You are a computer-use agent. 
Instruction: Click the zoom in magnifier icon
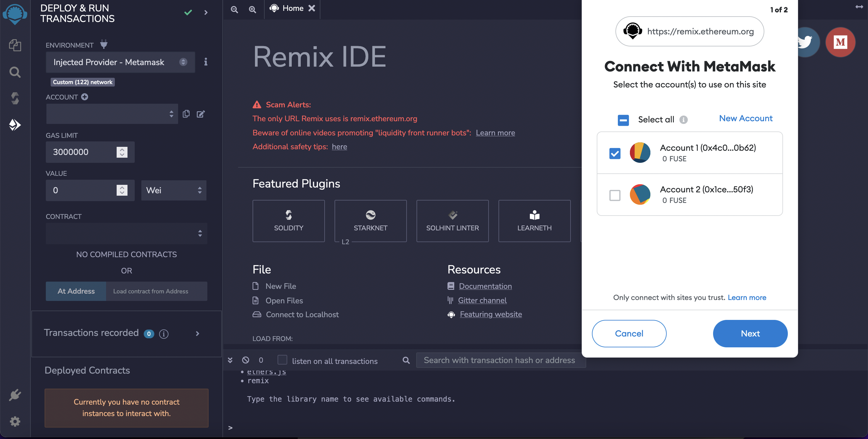[252, 9]
